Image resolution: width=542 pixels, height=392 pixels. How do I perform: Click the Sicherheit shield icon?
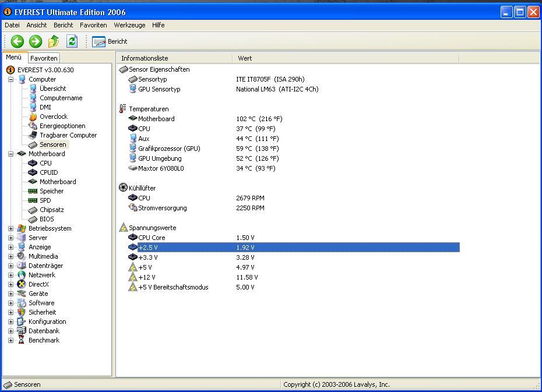pyautogui.click(x=22, y=312)
